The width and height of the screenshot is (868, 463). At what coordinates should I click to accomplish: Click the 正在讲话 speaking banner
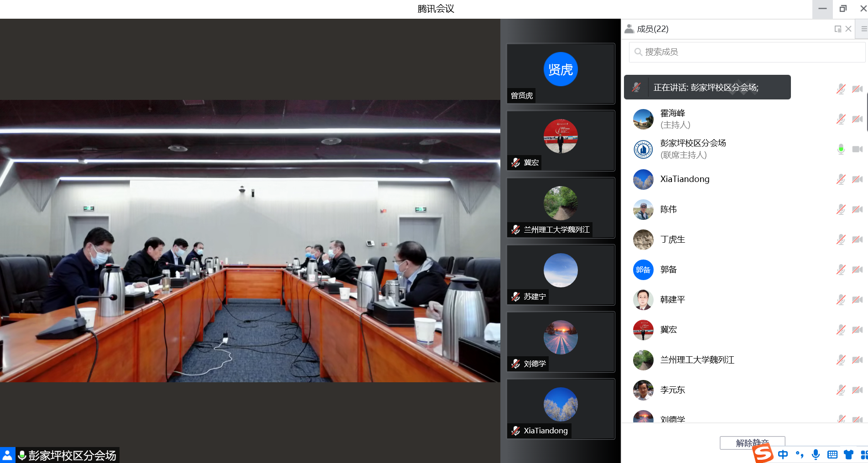pyautogui.click(x=707, y=87)
